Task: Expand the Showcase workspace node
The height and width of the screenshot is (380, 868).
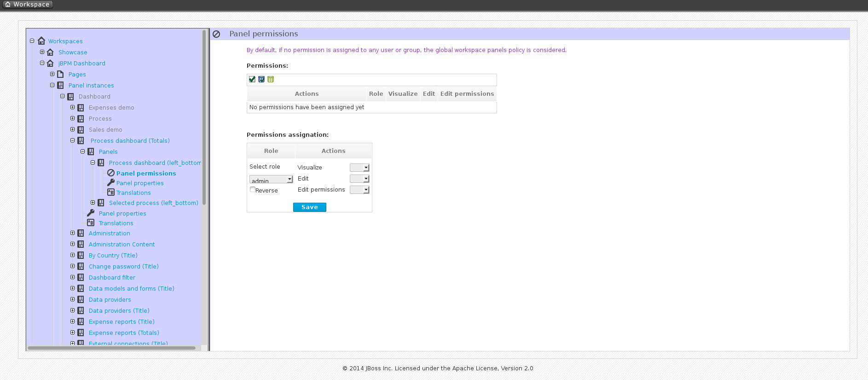Action: (42, 52)
